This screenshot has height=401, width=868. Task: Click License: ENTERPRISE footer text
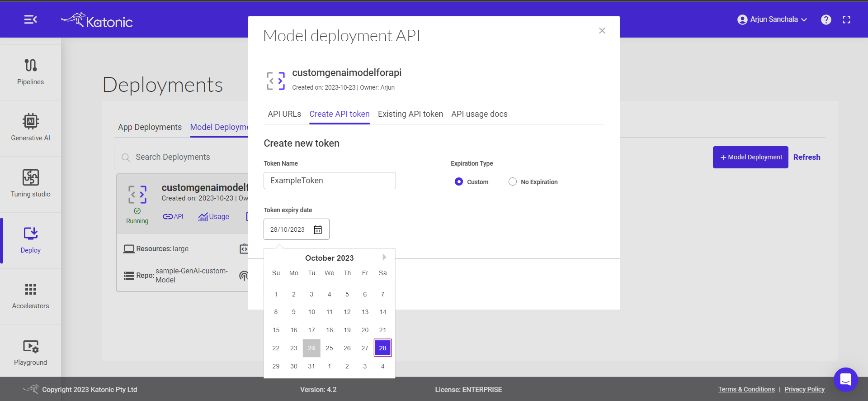tap(468, 390)
